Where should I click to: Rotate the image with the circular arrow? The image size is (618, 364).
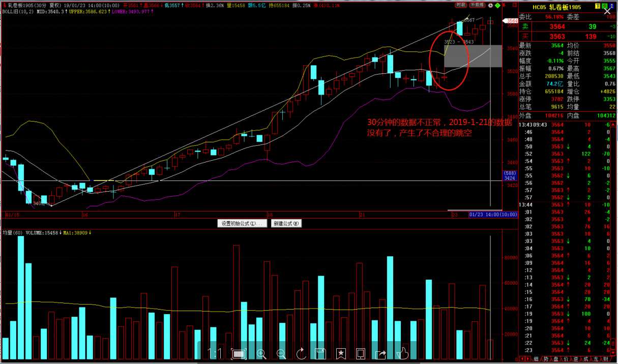point(301,353)
